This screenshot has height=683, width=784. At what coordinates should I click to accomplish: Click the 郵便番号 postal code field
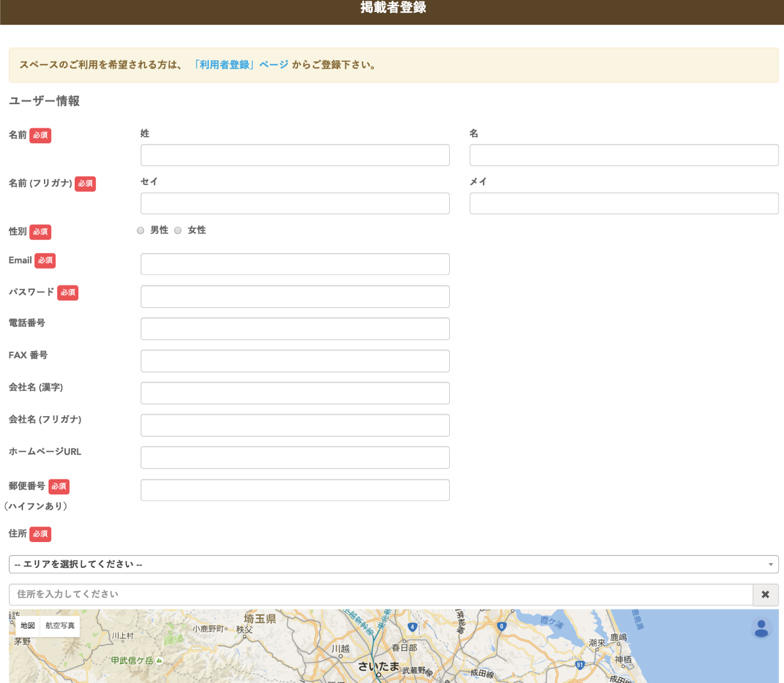click(295, 490)
